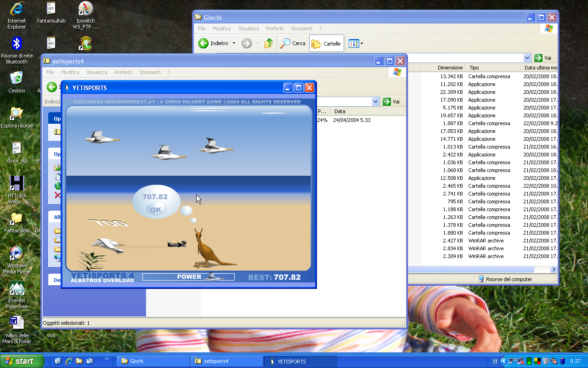
Task: Open File menu in yetisports4 window
Action: tap(50, 72)
